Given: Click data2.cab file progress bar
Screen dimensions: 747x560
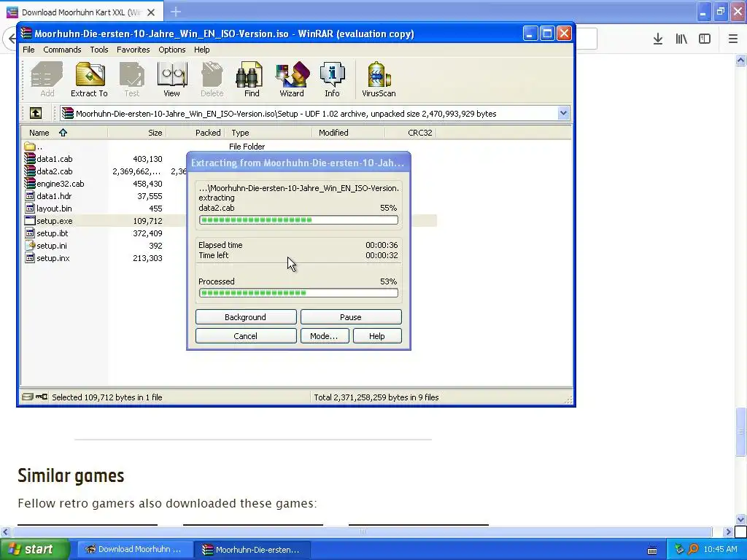Looking at the screenshot, I should point(298,220).
